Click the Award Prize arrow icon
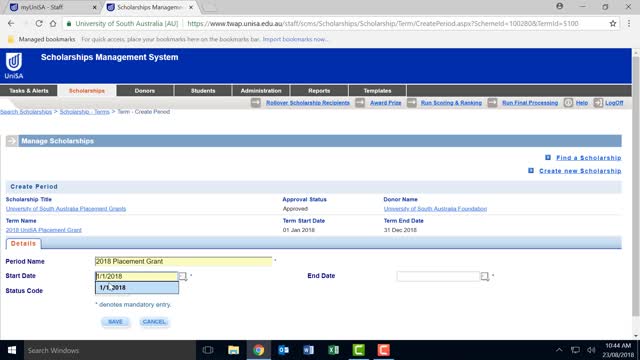The height and width of the screenshot is (360, 640). (360, 103)
